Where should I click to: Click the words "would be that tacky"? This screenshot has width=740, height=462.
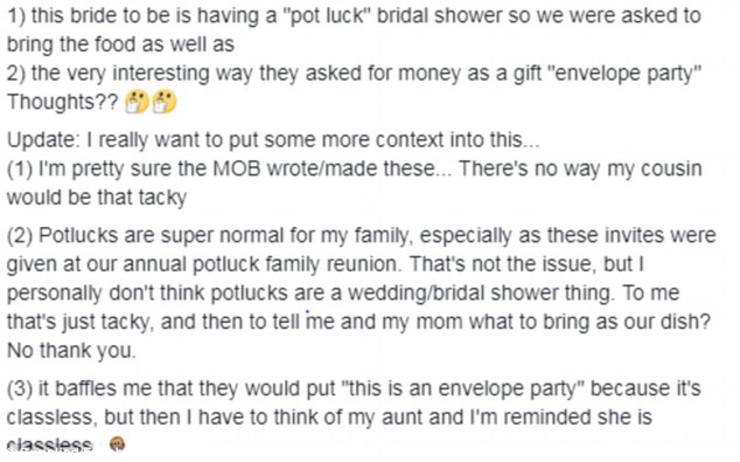(x=96, y=197)
